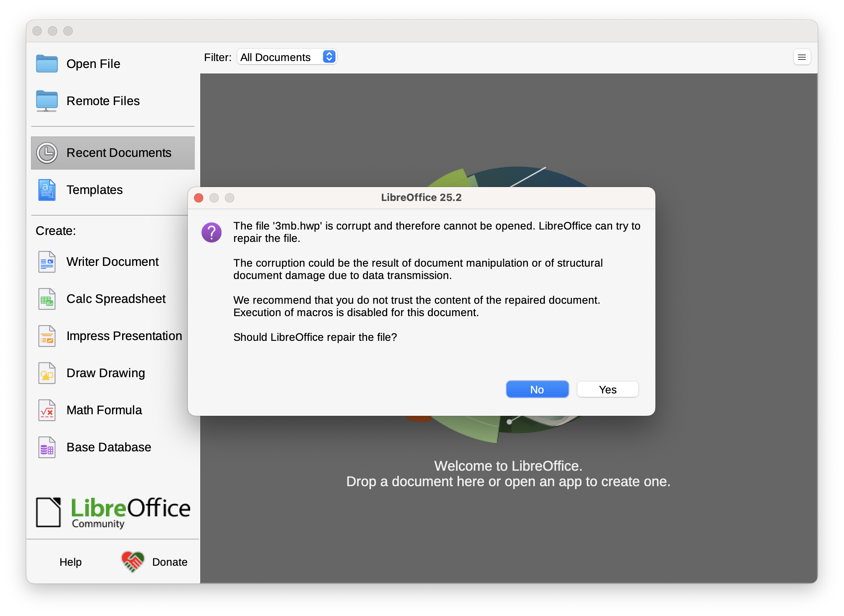Click the Filter dropdown stepper arrows
The image size is (844, 616).
pos(329,57)
